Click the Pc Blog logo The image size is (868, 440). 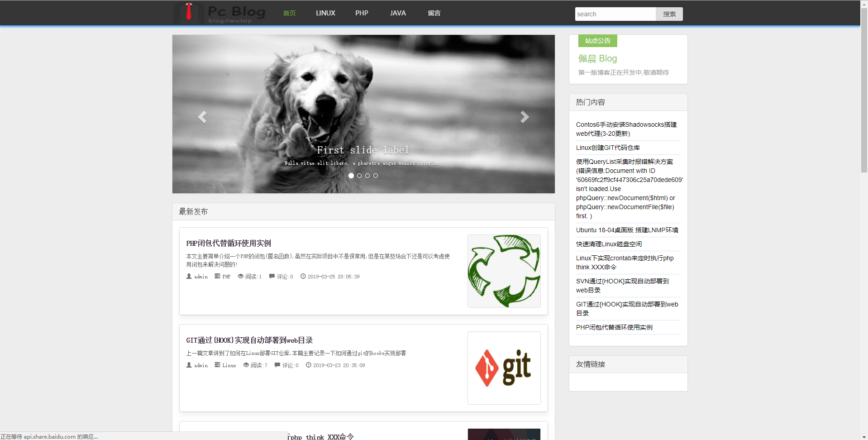coord(220,13)
